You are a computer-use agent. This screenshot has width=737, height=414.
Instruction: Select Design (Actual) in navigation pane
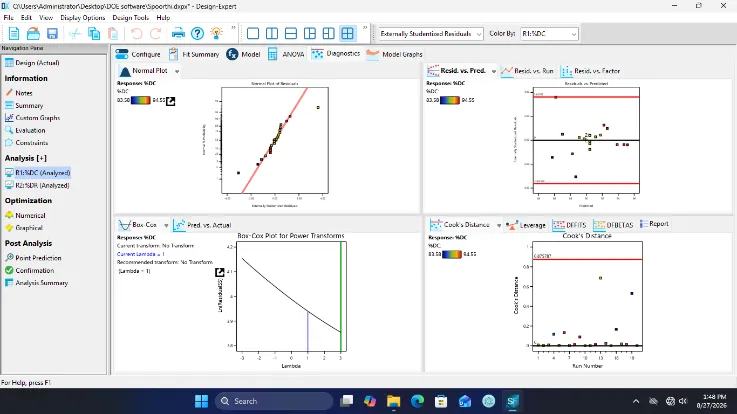(x=32, y=63)
